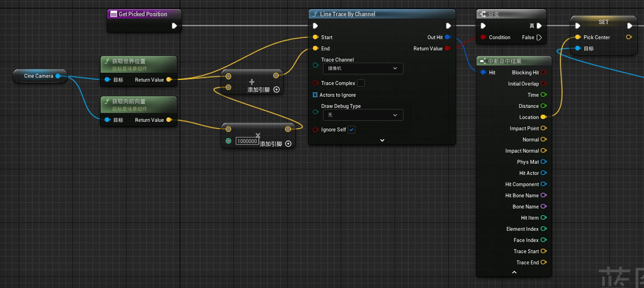Select the 获取世界位置 node title
Image resolution: width=644 pixels, height=288 pixels.
(129, 61)
